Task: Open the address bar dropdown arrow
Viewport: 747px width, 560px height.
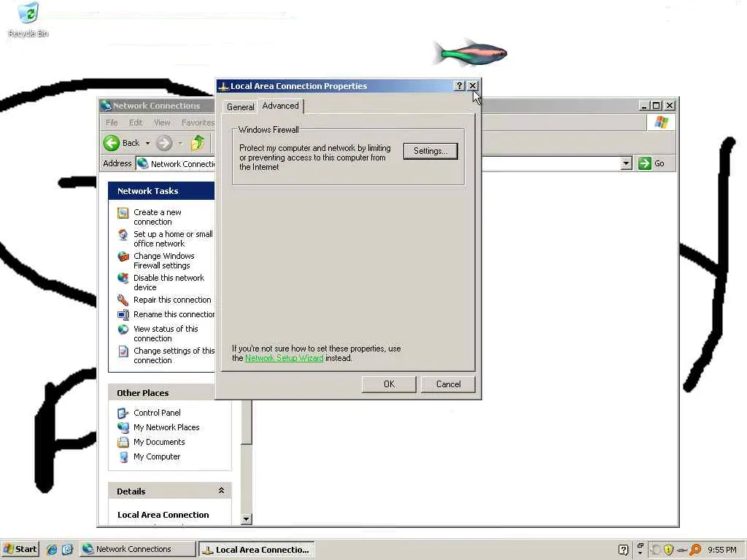Action: coord(627,163)
